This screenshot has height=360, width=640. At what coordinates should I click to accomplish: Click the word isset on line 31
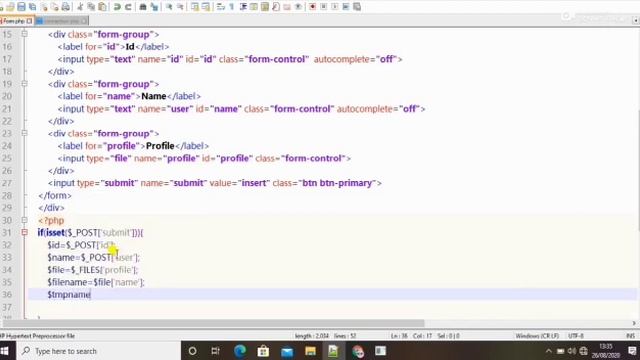56,233
